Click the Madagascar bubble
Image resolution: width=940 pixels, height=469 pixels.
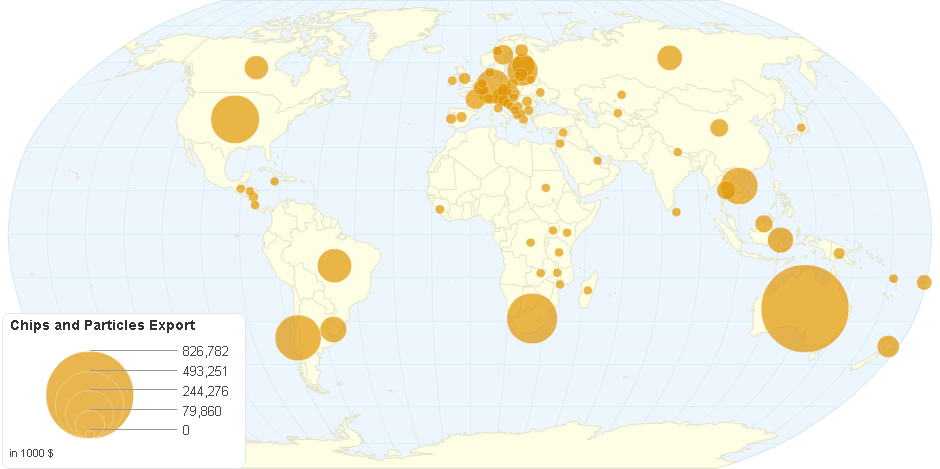pos(588,290)
